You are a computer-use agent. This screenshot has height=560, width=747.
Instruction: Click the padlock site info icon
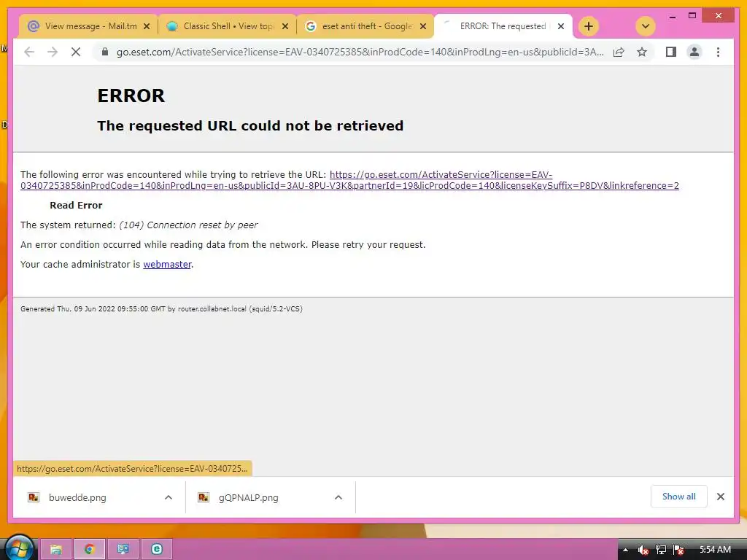tap(105, 52)
